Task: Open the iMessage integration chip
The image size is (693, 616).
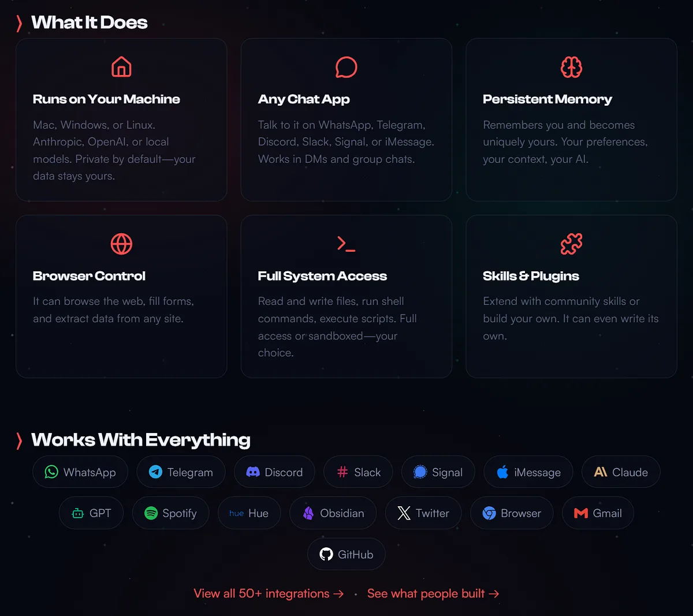Action: click(x=528, y=472)
